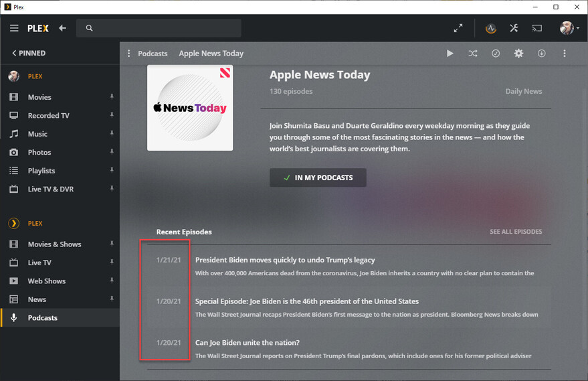Unpin the Movies library
This screenshot has height=381, width=588.
click(x=112, y=97)
